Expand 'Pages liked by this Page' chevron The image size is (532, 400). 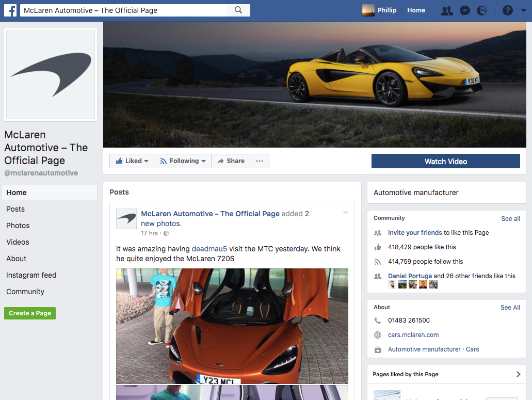point(518,374)
